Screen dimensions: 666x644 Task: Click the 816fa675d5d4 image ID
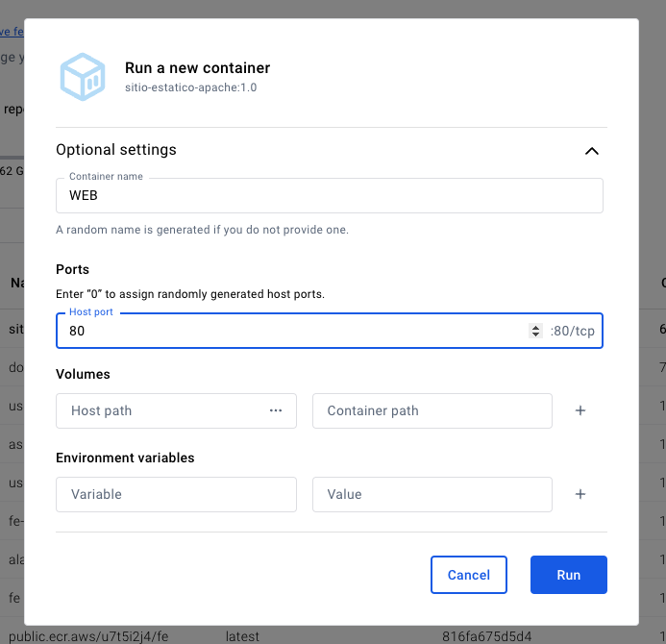pyautogui.click(x=486, y=636)
